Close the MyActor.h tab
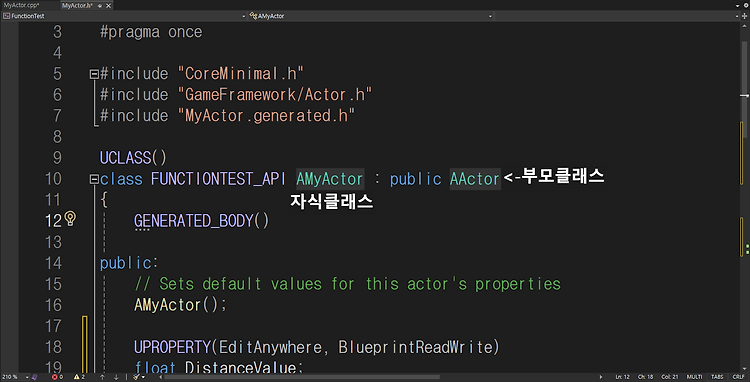The height and width of the screenshot is (382, 750). 109,6
